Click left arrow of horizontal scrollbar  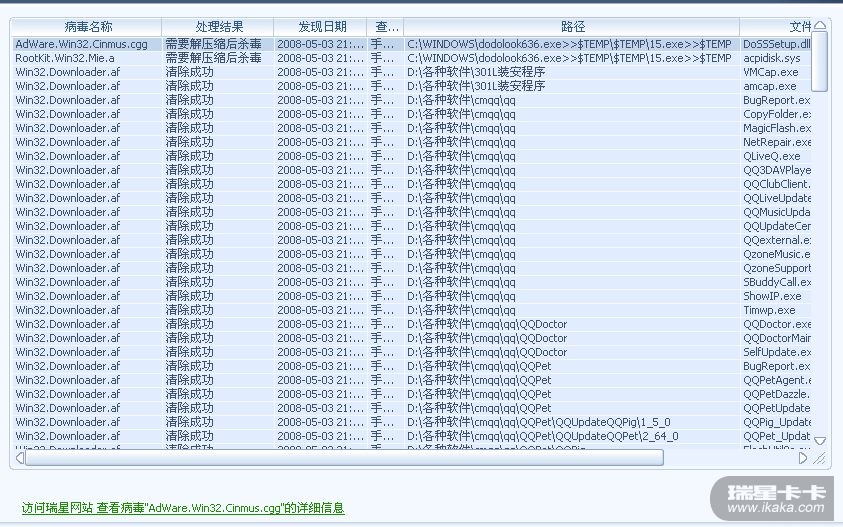point(19,458)
